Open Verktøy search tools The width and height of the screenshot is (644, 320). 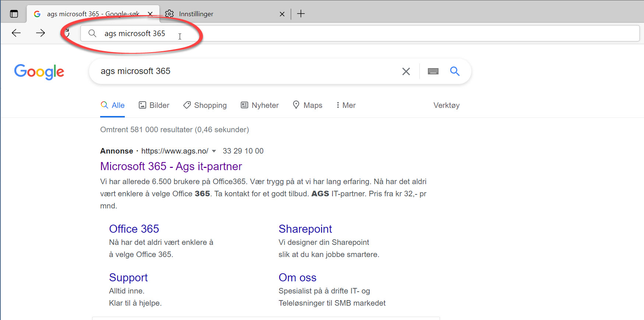pos(446,105)
